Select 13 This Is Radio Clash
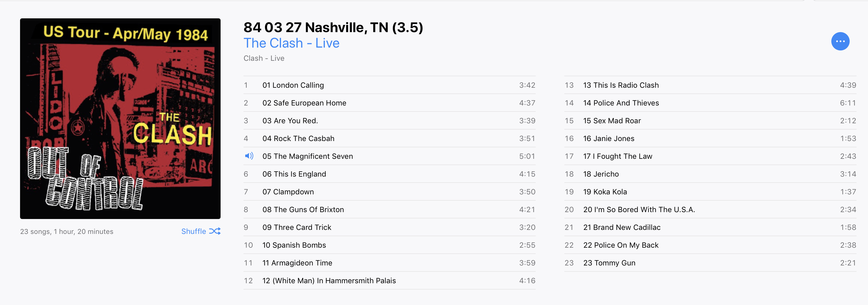The image size is (868, 305). (710, 85)
